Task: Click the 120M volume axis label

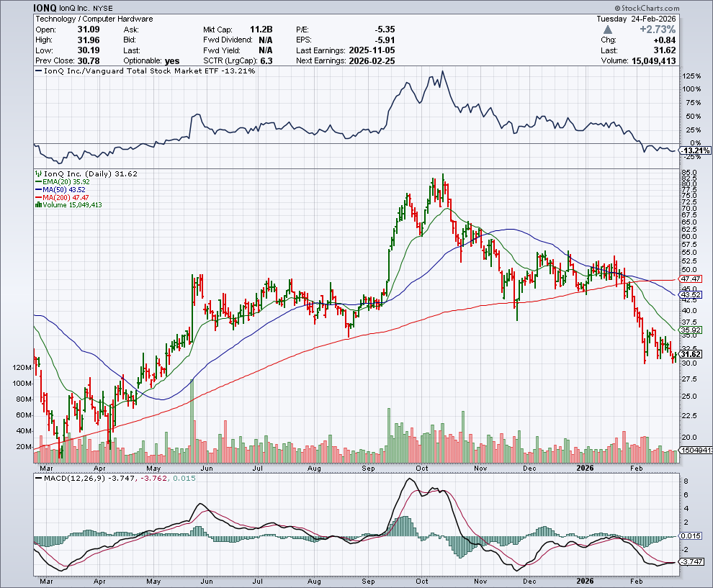Action: [x=22, y=367]
